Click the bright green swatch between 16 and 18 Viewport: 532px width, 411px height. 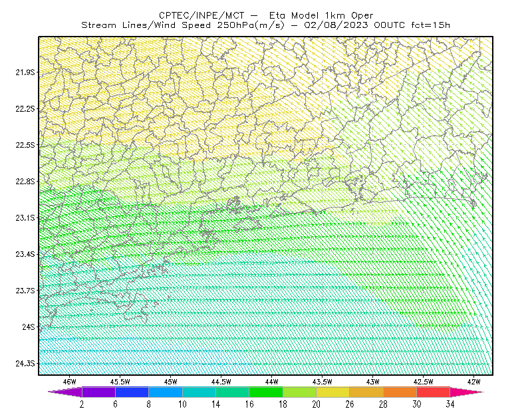click(x=266, y=392)
